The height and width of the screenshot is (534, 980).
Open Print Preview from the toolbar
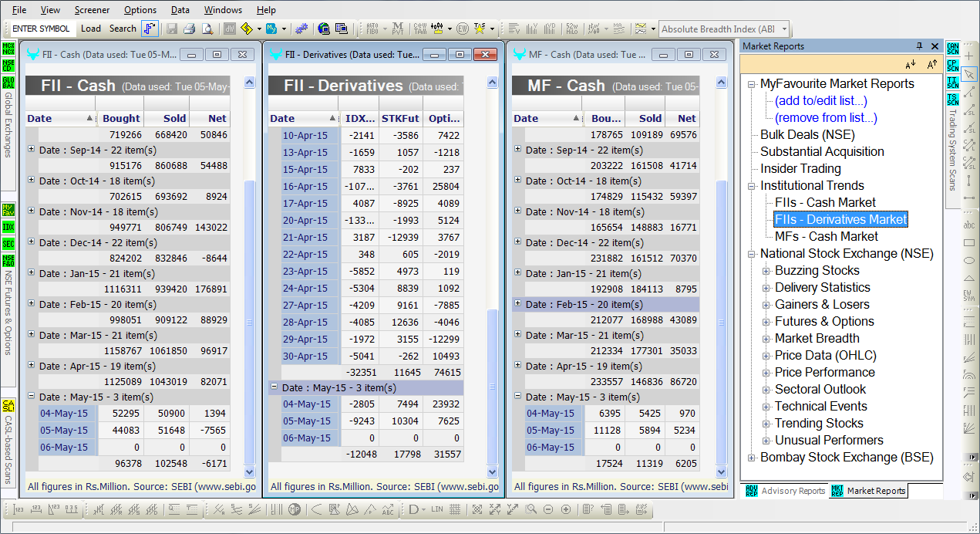click(x=207, y=29)
